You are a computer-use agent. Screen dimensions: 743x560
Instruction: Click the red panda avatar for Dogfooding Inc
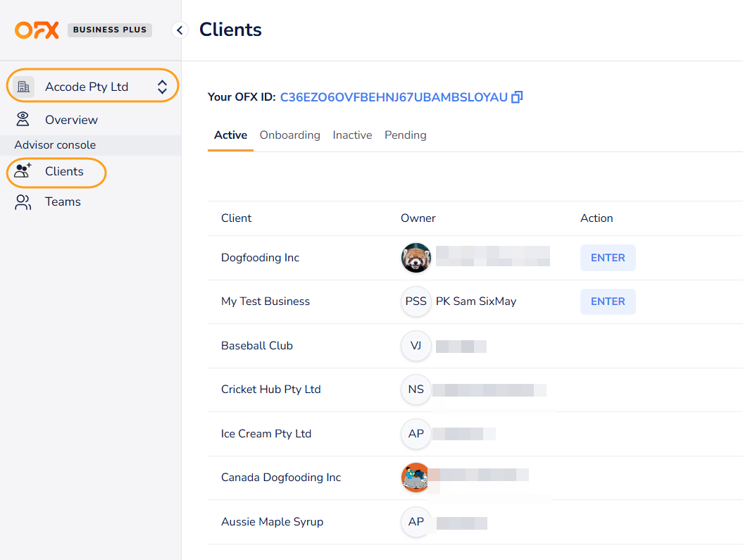416,258
